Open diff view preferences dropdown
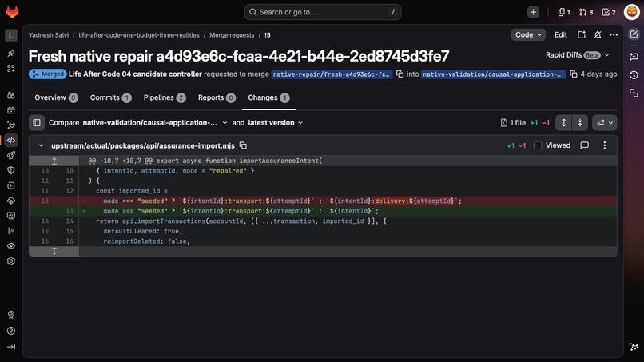Viewport: 644px width, 362px height. click(x=605, y=123)
